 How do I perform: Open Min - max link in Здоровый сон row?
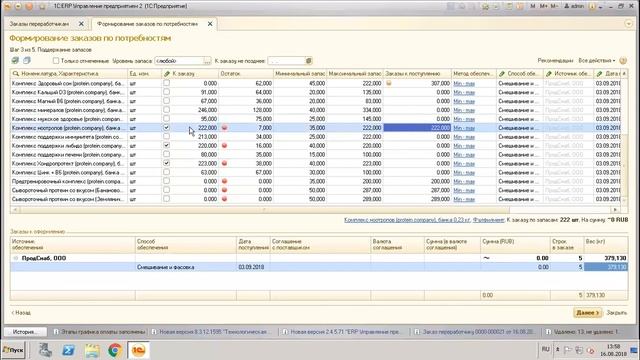(x=464, y=83)
